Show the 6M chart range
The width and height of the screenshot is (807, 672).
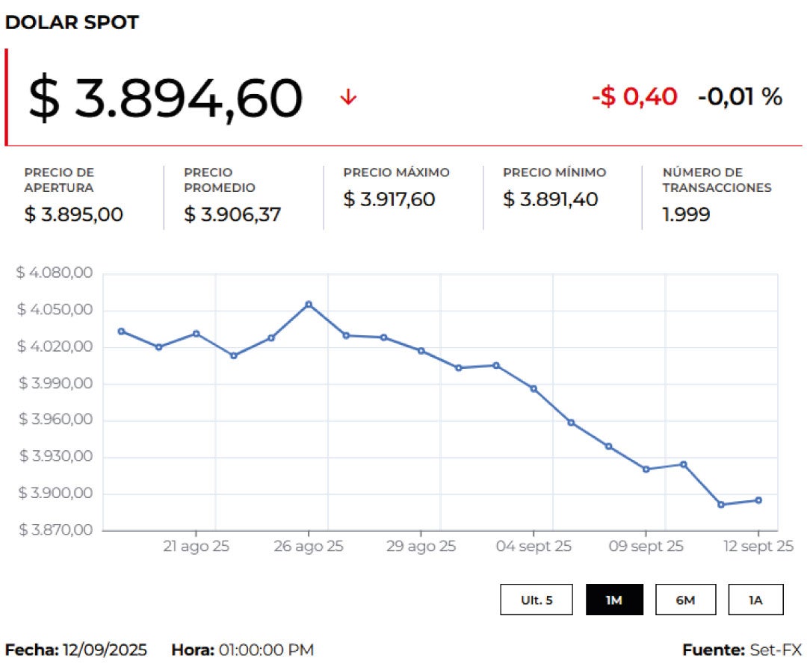click(x=685, y=600)
